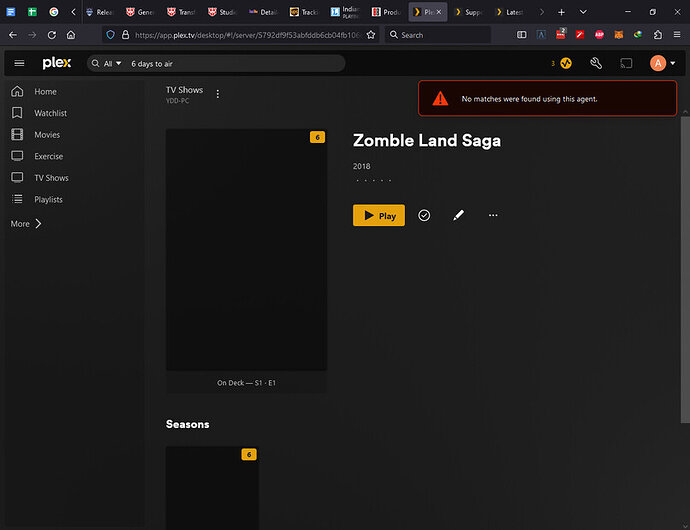Open pinned Google tab
The width and height of the screenshot is (690, 530).
coord(54,12)
